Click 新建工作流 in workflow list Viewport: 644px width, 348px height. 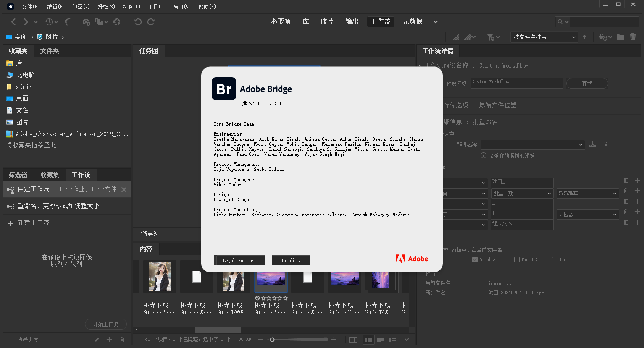pyautogui.click(x=34, y=223)
